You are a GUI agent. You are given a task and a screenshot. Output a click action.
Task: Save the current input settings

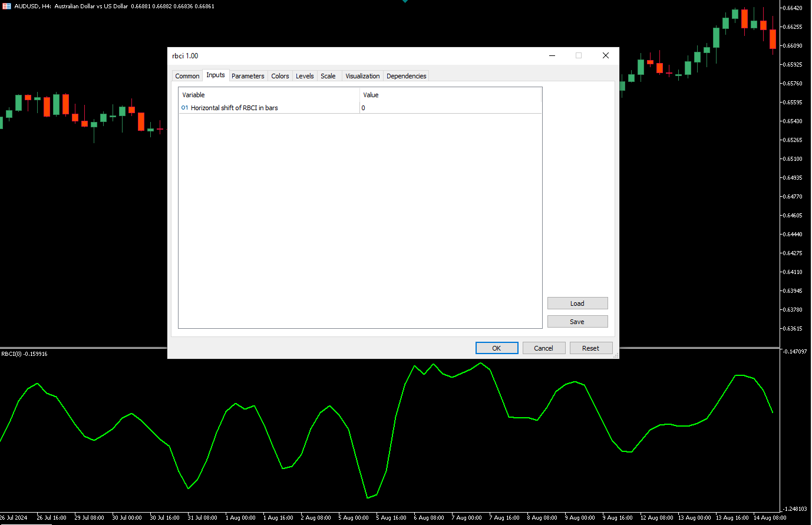(x=577, y=322)
